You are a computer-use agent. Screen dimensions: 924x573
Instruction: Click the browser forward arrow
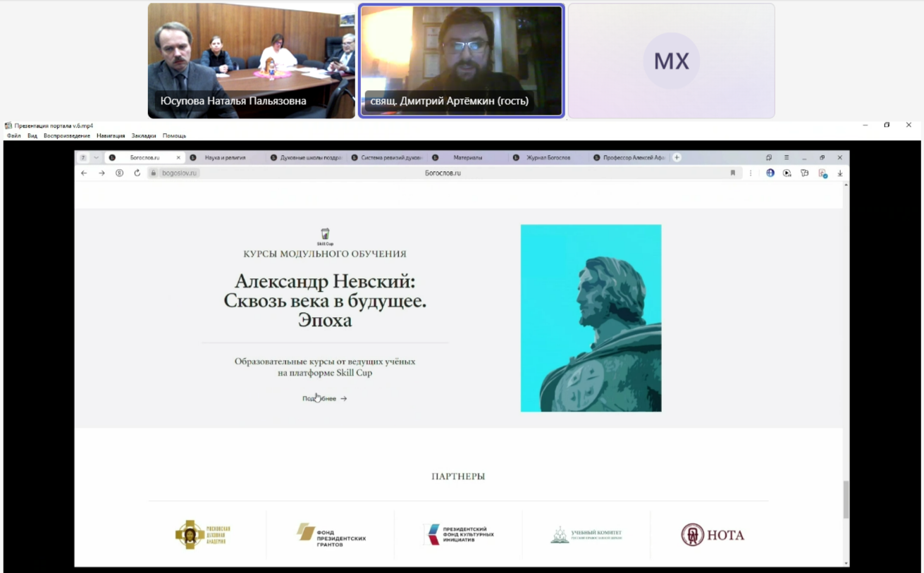point(101,173)
